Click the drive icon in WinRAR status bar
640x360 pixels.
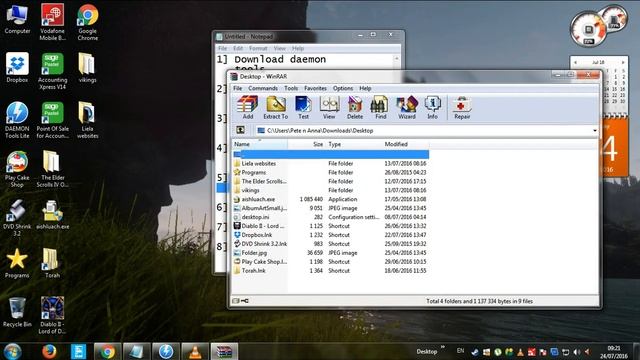[236, 301]
